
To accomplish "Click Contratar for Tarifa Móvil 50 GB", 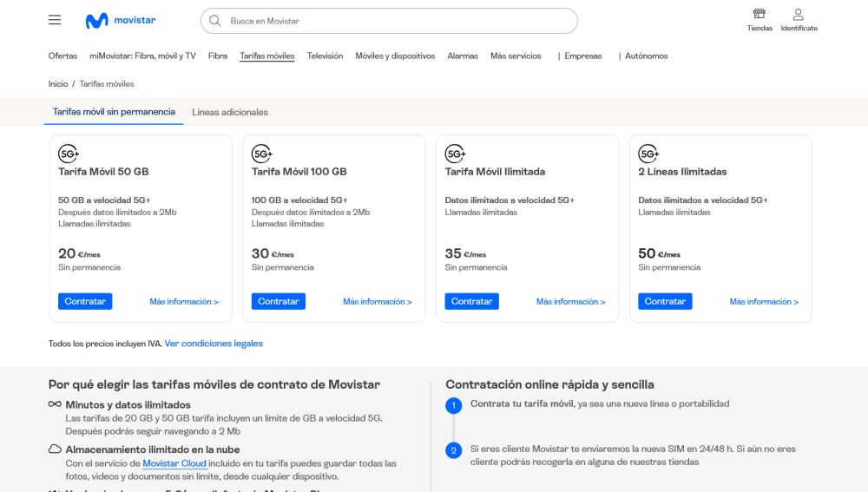I will pyautogui.click(x=85, y=301).
